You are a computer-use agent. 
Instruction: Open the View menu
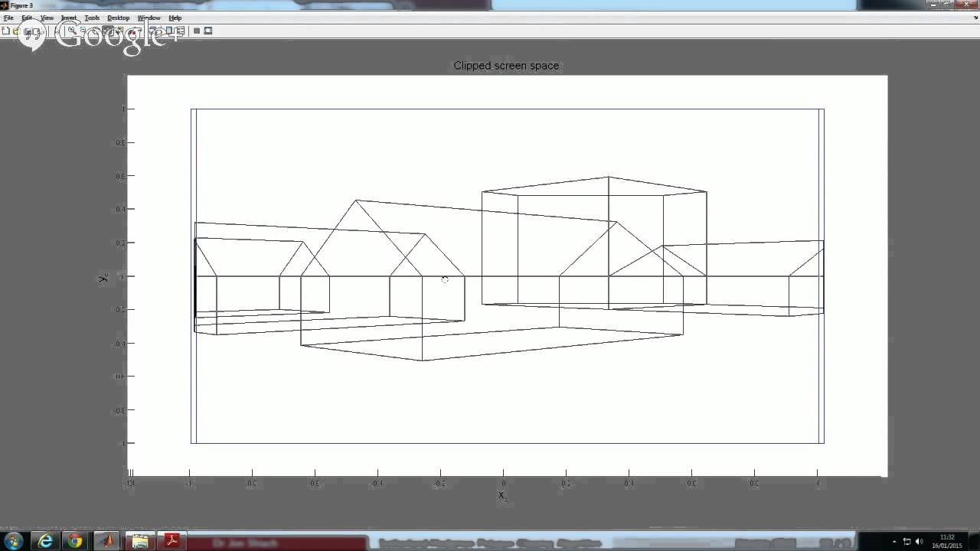[x=47, y=18]
